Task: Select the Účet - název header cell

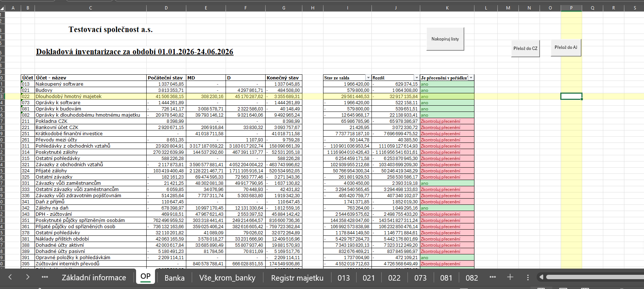Action: click(91, 78)
